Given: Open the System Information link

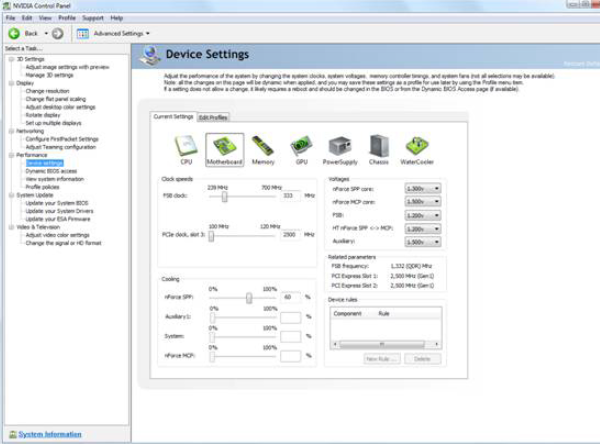Looking at the screenshot, I should click(x=50, y=434).
